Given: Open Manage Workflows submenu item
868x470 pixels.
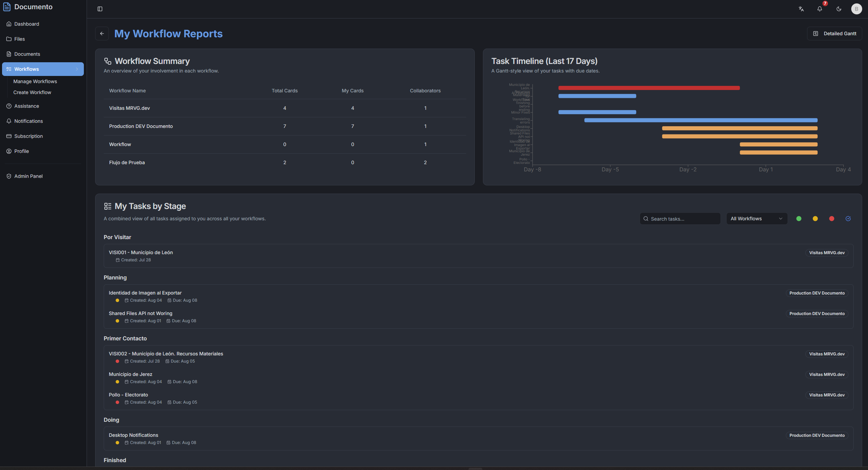Looking at the screenshot, I should click(x=35, y=81).
